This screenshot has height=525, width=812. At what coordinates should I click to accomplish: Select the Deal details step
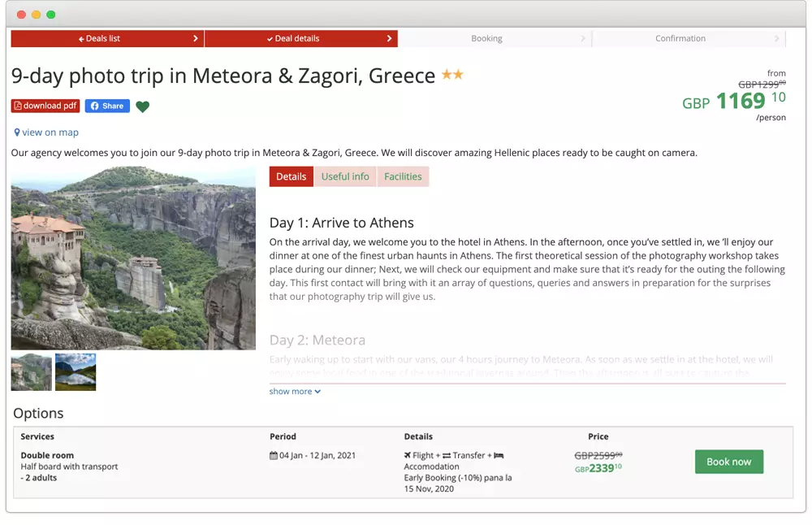point(300,38)
